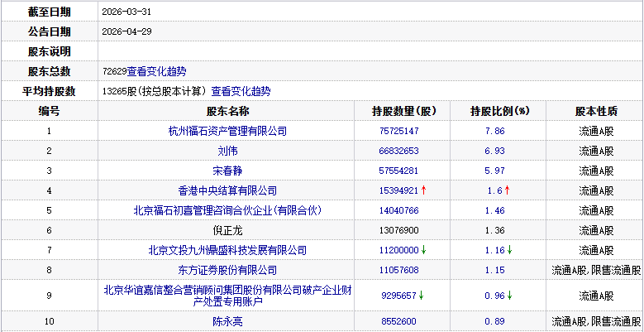Click the 持股比例(%) column header

click(499, 111)
